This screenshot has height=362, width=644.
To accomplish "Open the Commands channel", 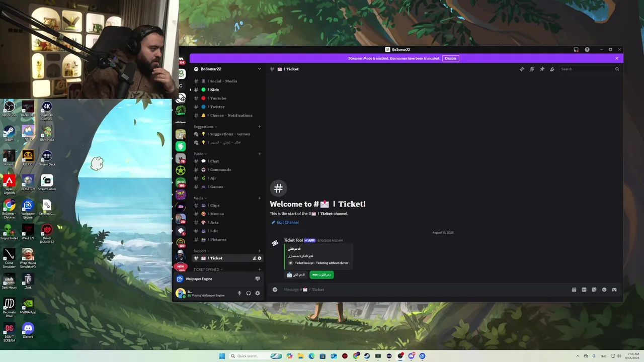I will tap(228, 169).
